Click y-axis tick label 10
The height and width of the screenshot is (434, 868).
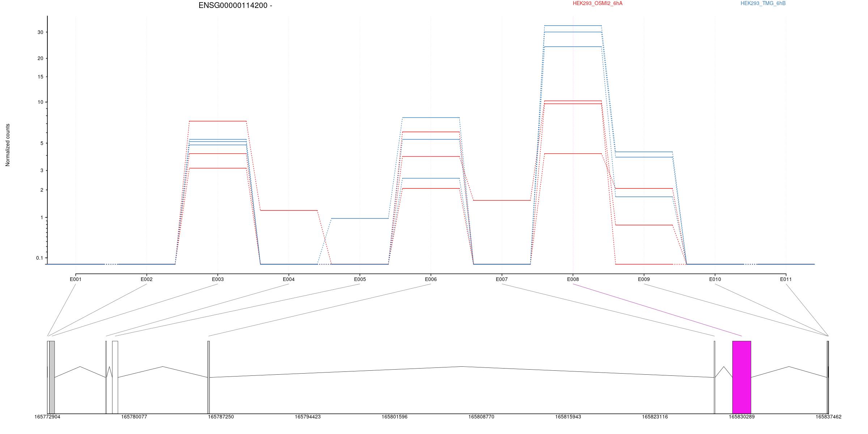click(40, 102)
